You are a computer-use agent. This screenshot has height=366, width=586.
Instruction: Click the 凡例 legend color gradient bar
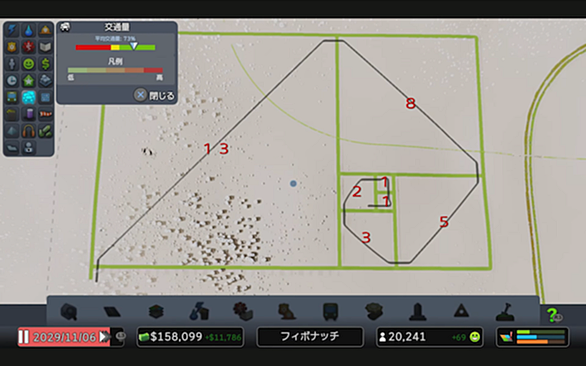(x=115, y=70)
